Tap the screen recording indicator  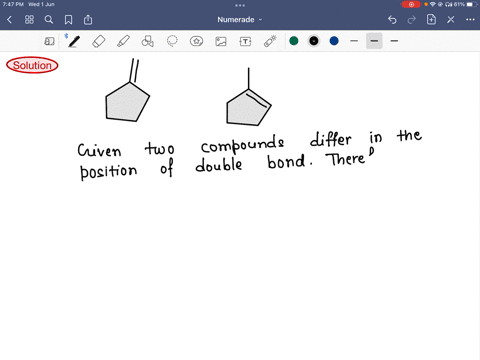411,4
